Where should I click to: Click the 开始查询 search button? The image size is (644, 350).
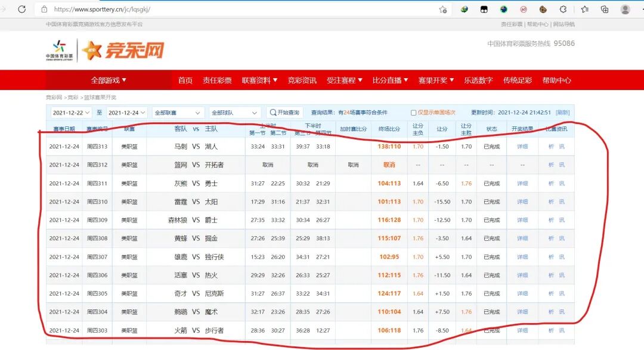pyautogui.click(x=284, y=112)
